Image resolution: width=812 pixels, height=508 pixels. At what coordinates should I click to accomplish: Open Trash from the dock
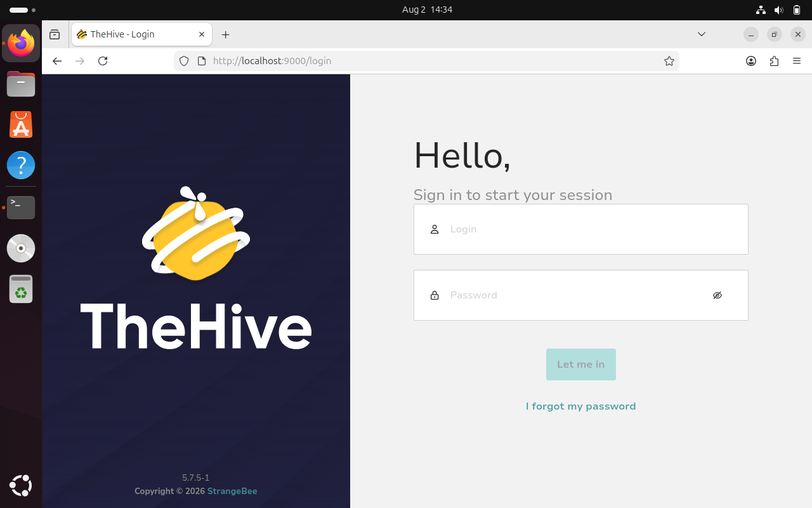point(21,289)
